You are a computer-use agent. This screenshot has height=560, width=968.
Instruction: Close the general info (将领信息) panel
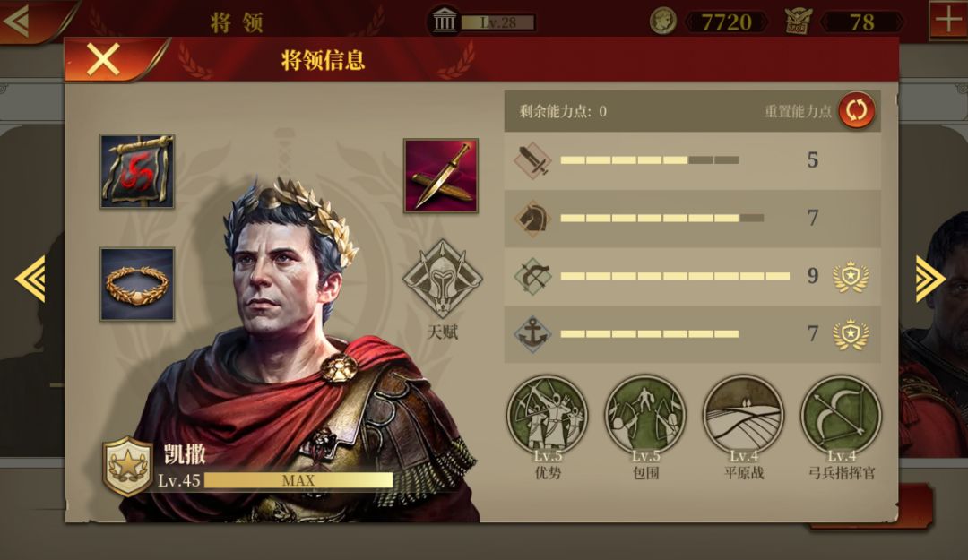[x=103, y=60]
